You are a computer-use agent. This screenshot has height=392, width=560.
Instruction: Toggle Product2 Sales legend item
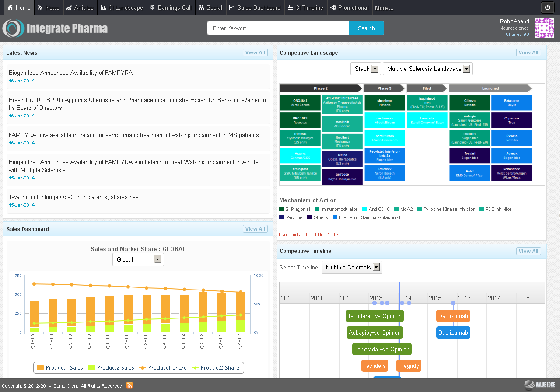pos(111,368)
